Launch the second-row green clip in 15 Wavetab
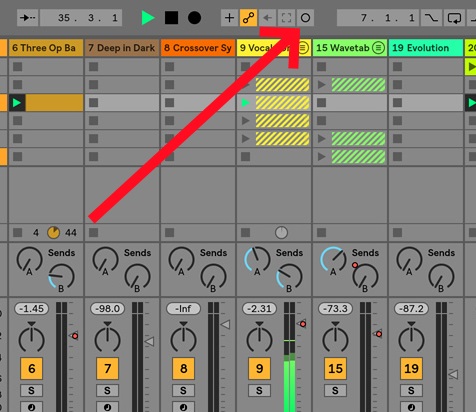This screenshot has width=476, height=412. pos(322,85)
